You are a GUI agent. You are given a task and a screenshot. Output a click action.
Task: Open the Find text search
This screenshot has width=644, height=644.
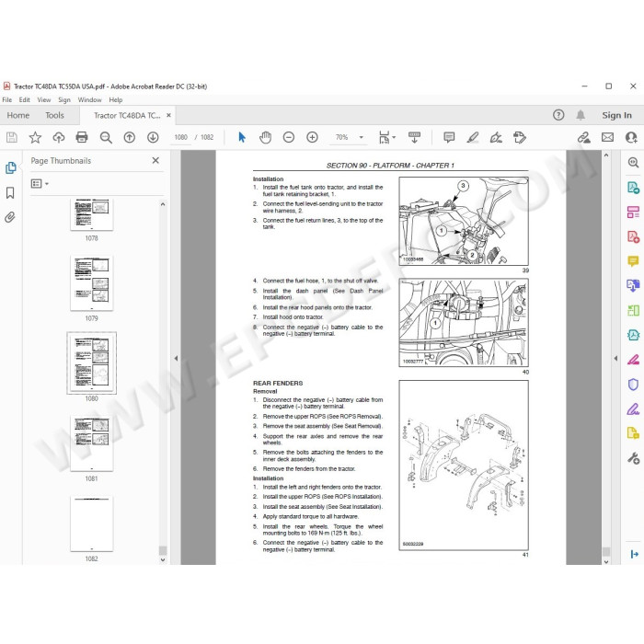[x=106, y=137]
